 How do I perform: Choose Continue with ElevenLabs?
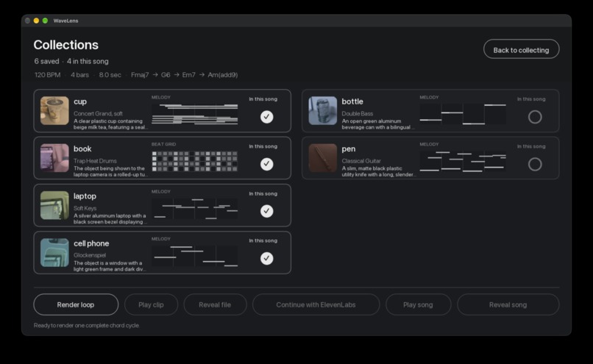316,304
